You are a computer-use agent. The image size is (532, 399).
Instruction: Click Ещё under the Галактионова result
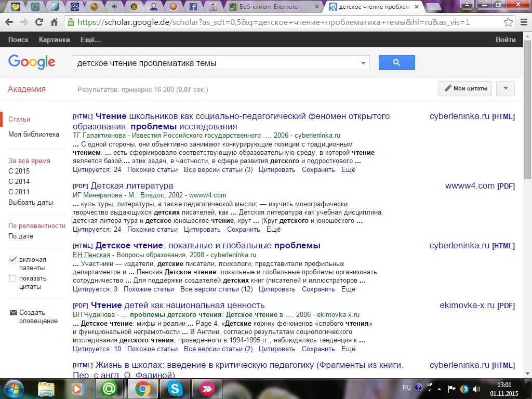(x=348, y=170)
